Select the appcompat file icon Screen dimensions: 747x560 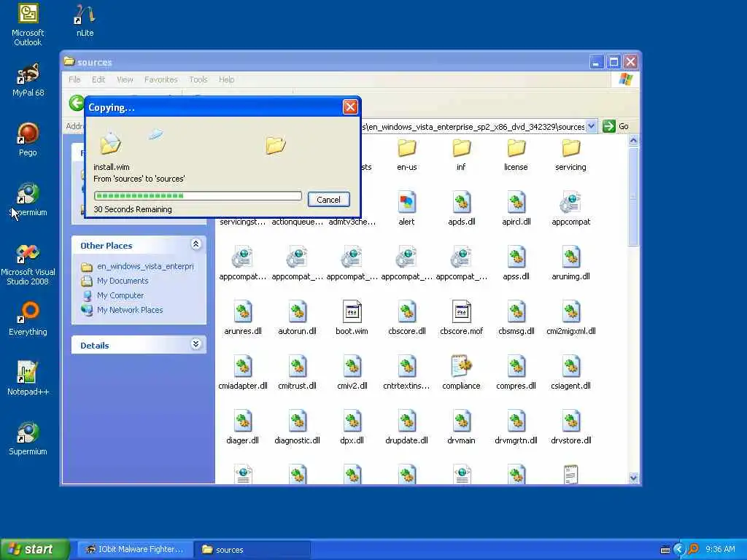[570, 209]
